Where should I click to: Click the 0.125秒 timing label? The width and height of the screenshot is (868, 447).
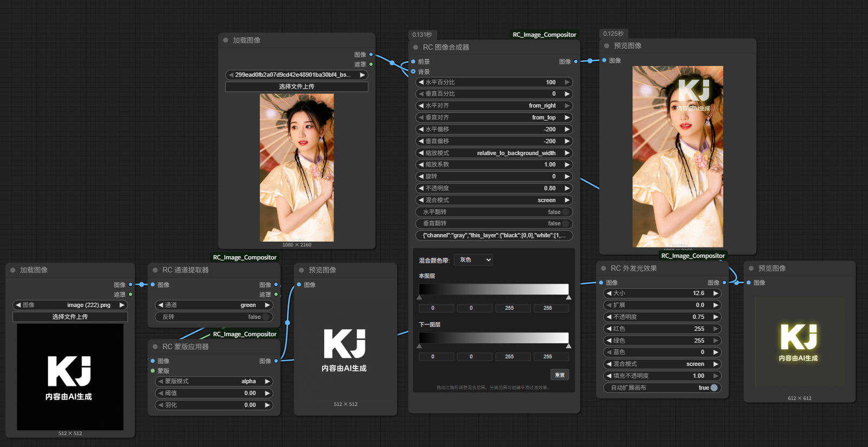point(613,34)
